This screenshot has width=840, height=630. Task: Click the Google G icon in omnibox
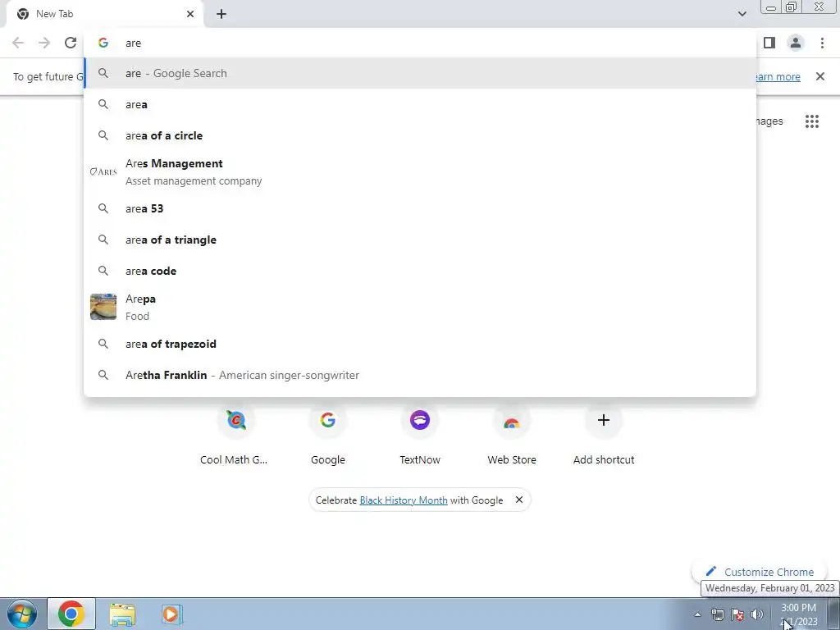(x=103, y=43)
